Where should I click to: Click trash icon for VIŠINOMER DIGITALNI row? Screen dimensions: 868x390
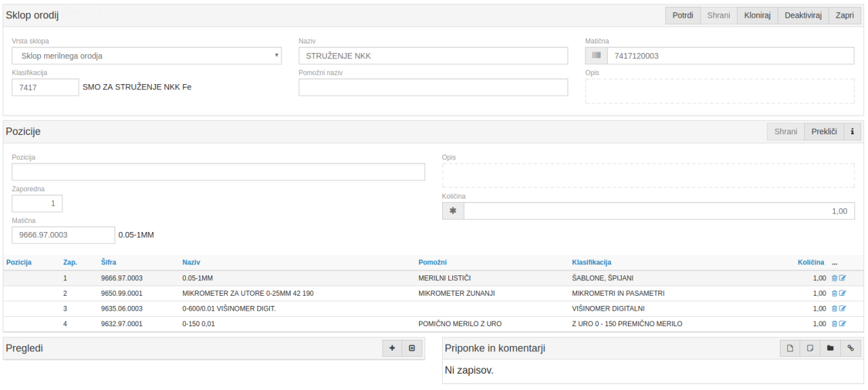[x=834, y=309]
